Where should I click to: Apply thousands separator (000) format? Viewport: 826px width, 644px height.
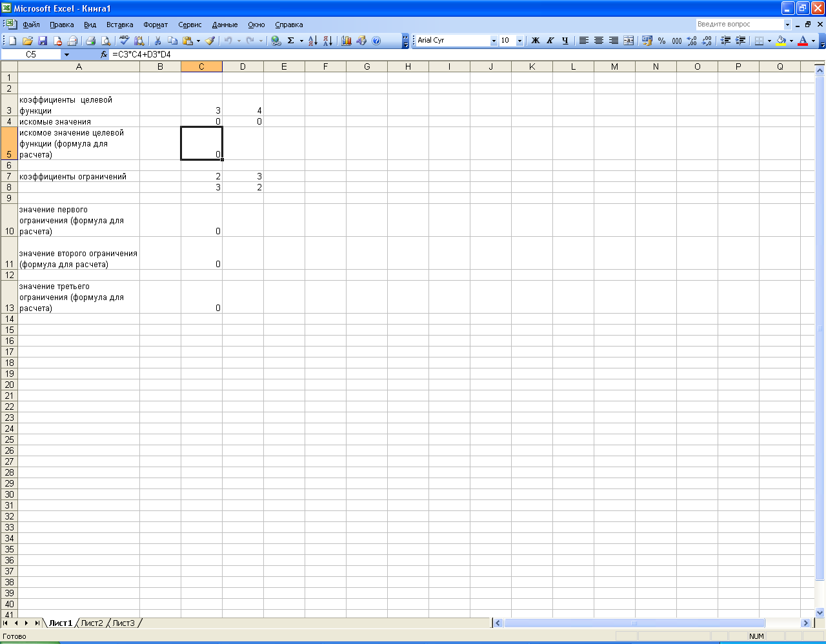[677, 41]
